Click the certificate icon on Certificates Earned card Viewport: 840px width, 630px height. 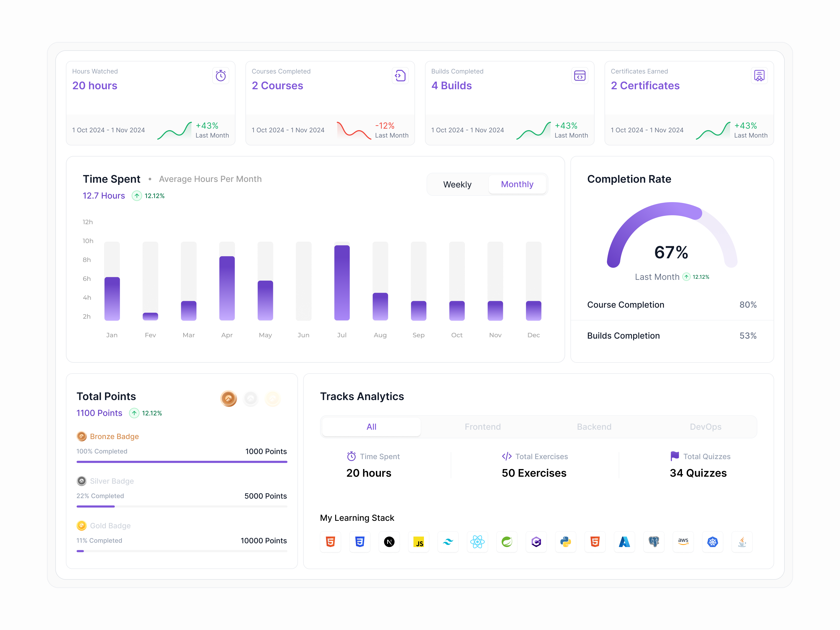[x=759, y=76]
